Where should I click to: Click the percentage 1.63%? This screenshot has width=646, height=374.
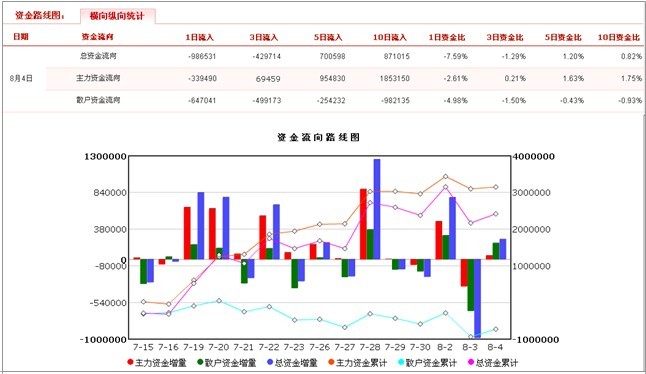coord(573,79)
